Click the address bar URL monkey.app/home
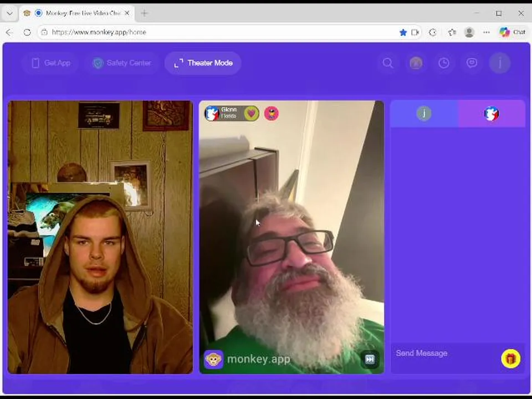This screenshot has width=532, height=399. click(99, 32)
